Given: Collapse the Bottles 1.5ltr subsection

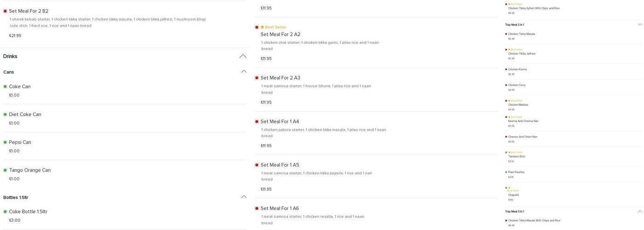Looking at the screenshot, I should [x=244, y=197].
